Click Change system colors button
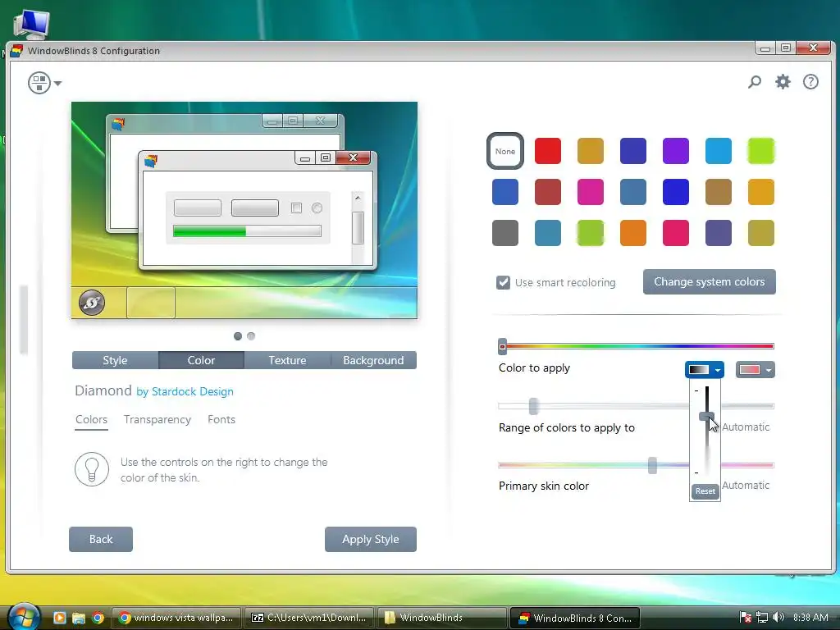Viewport: 840px width, 630px height. click(x=710, y=282)
